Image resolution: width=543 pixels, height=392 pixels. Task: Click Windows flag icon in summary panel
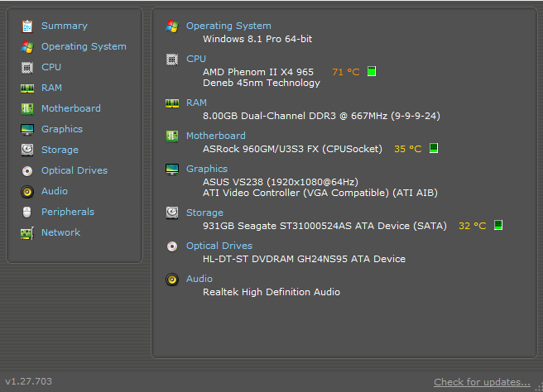[172, 26]
